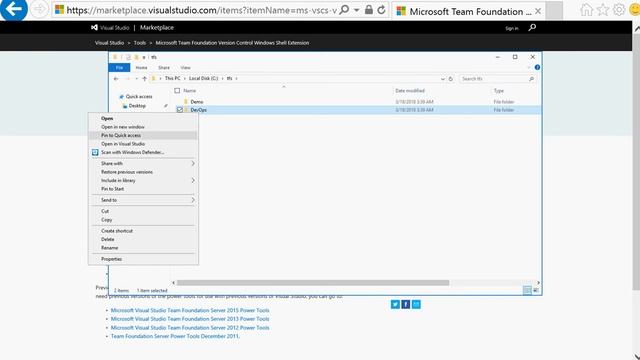
Task: Select the Desktop item in the navigation pane
Action: [x=137, y=106]
